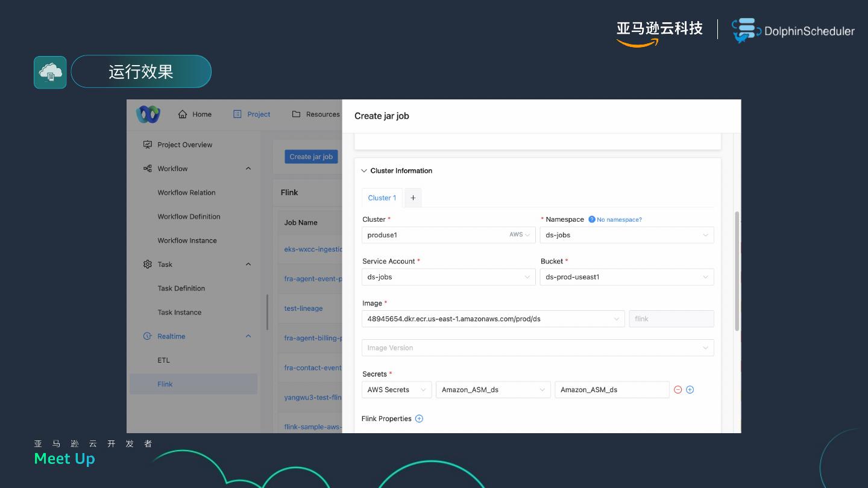Click the Webex-style app logo
The height and width of the screenshot is (488, 868).
click(x=148, y=114)
